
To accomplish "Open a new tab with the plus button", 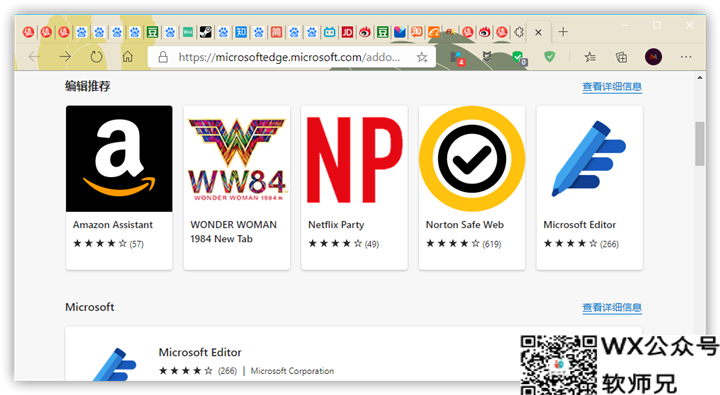I will (x=563, y=32).
